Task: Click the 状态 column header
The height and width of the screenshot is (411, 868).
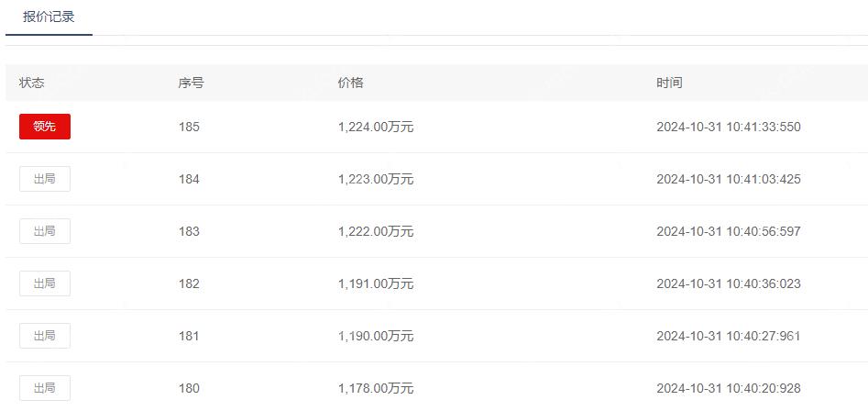Action: pos(31,83)
